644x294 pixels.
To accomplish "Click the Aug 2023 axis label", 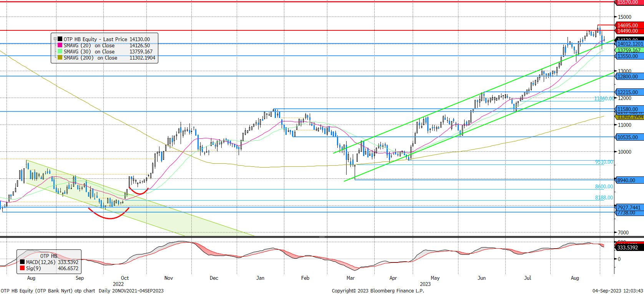I will 575,278.
